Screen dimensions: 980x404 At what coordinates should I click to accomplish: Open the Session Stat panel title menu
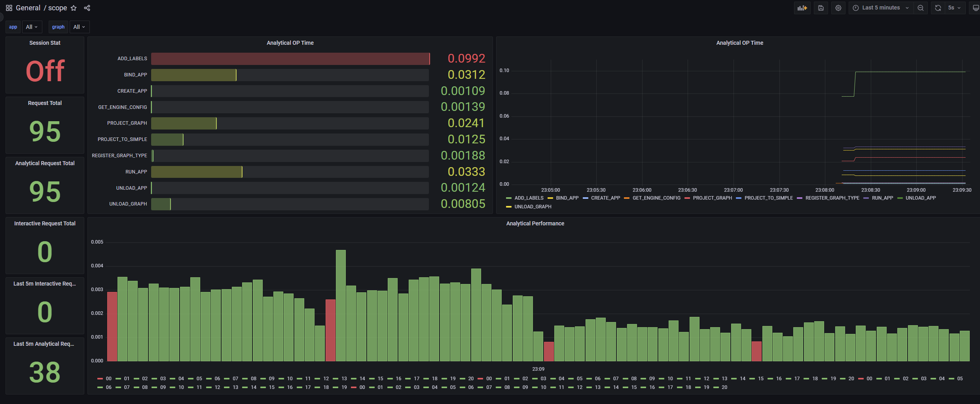[45, 43]
